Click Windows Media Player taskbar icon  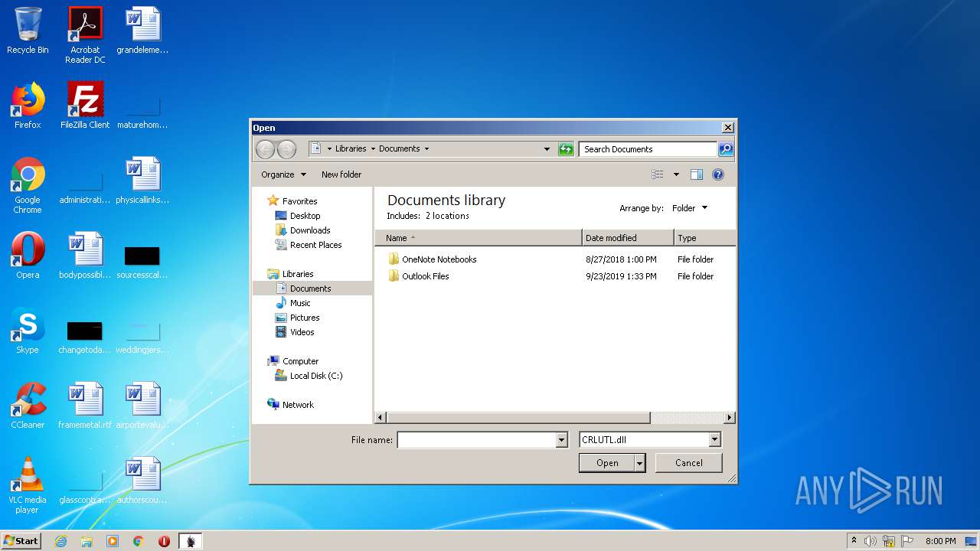(113, 541)
